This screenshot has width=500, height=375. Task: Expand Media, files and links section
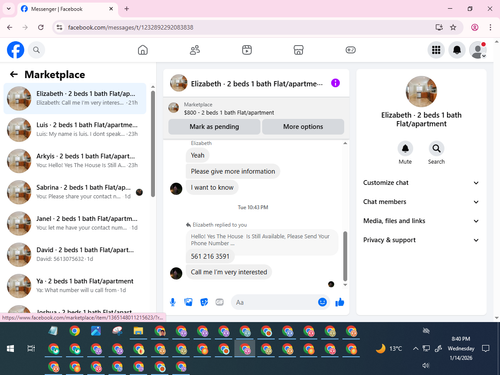(x=421, y=221)
